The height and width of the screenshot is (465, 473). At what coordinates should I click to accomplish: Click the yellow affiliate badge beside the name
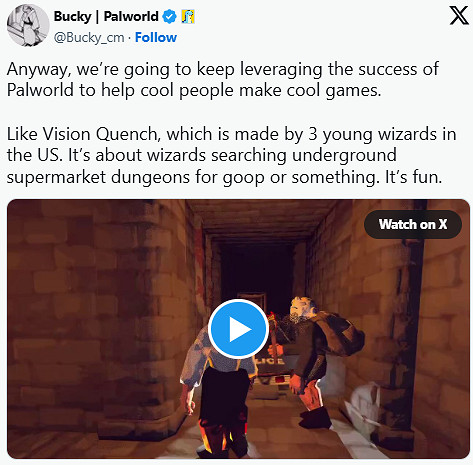(188, 16)
